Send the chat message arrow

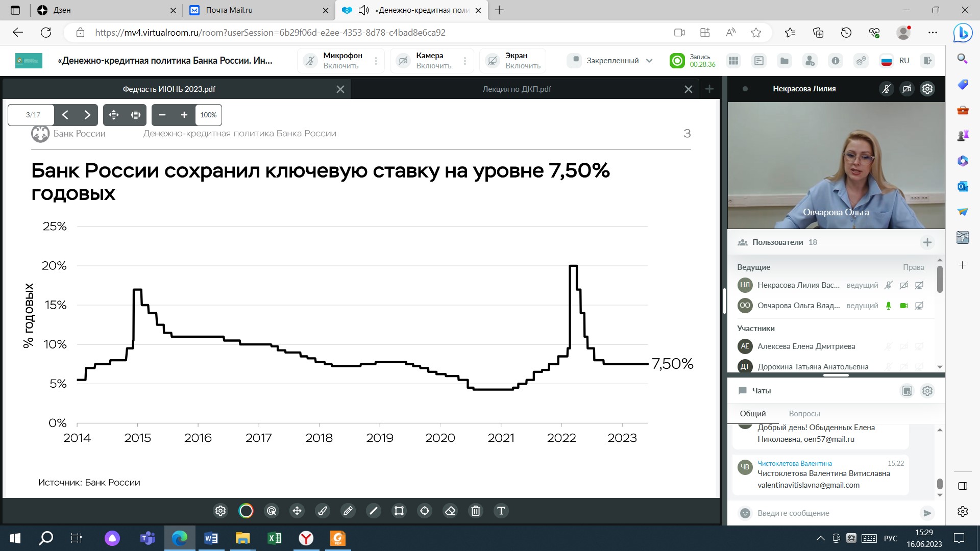927,513
